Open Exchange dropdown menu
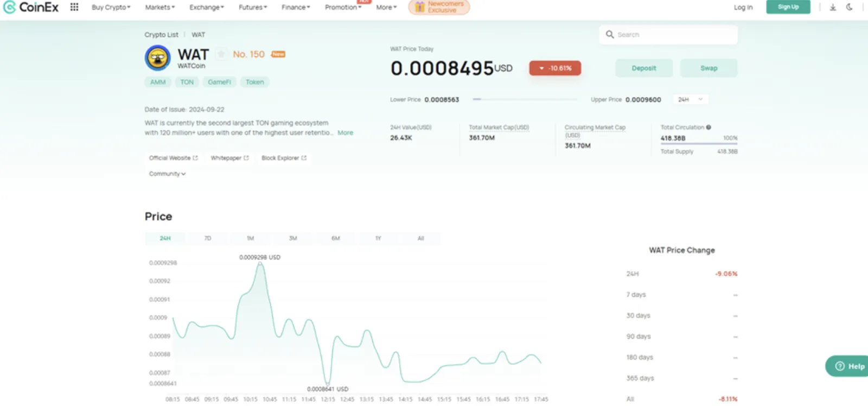The image size is (868, 406). [207, 7]
